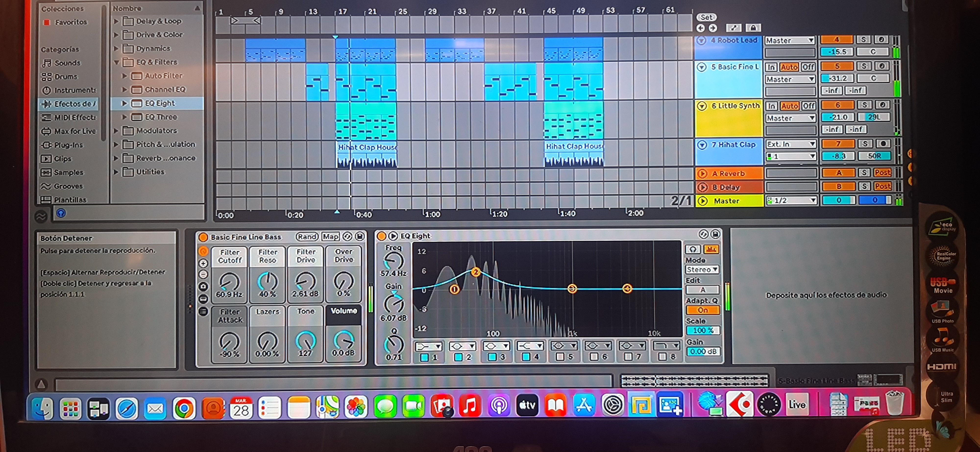Open band 8 filter type dropdown
The width and height of the screenshot is (980, 452).
tap(666, 345)
